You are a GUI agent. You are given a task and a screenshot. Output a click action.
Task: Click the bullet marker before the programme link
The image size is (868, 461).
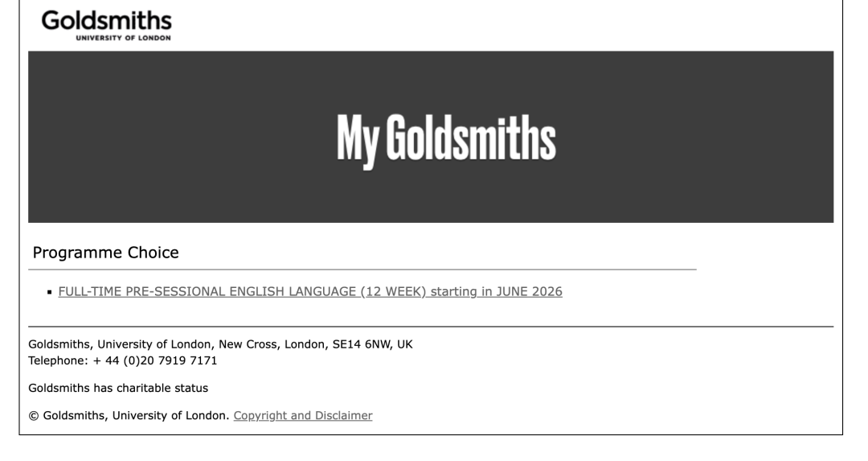pyautogui.click(x=51, y=292)
